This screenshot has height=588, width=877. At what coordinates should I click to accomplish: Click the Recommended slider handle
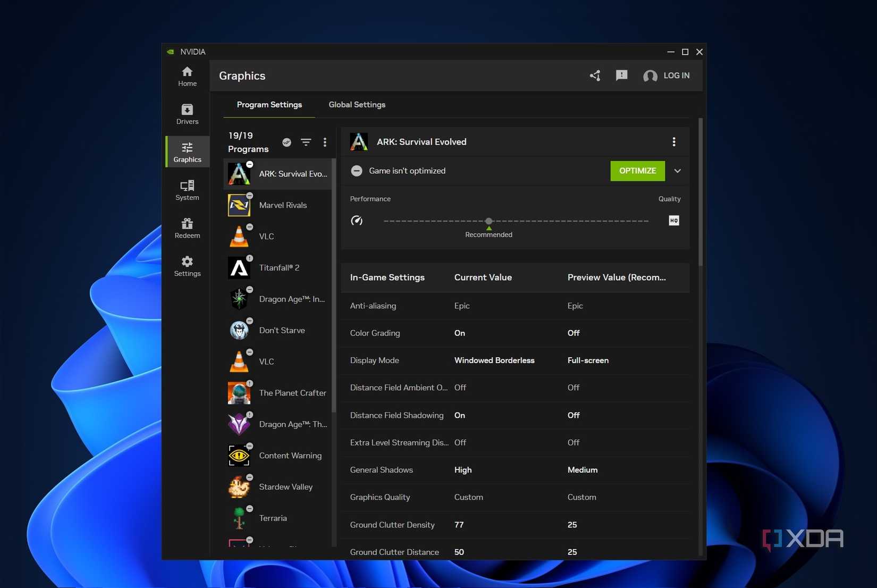pyautogui.click(x=488, y=221)
